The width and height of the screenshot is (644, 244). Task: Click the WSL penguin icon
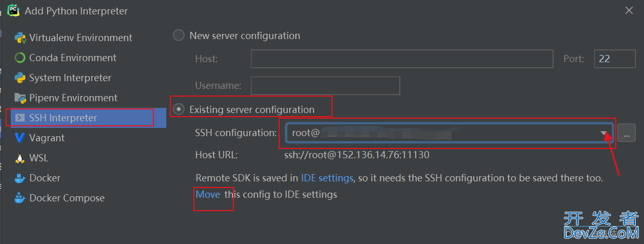click(x=20, y=158)
